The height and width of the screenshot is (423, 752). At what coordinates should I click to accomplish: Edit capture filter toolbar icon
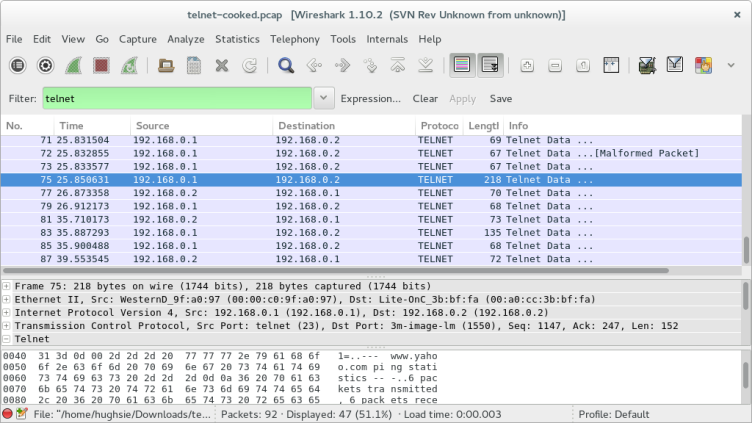point(647,65)
